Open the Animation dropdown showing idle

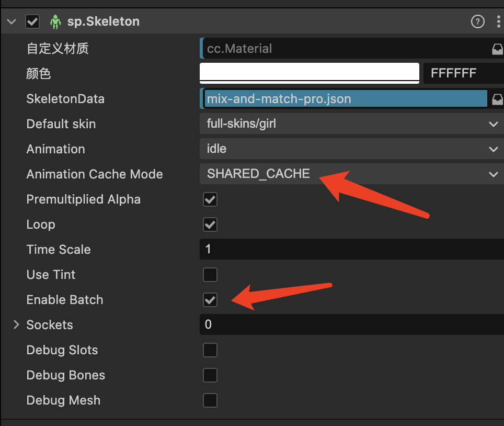350,149
